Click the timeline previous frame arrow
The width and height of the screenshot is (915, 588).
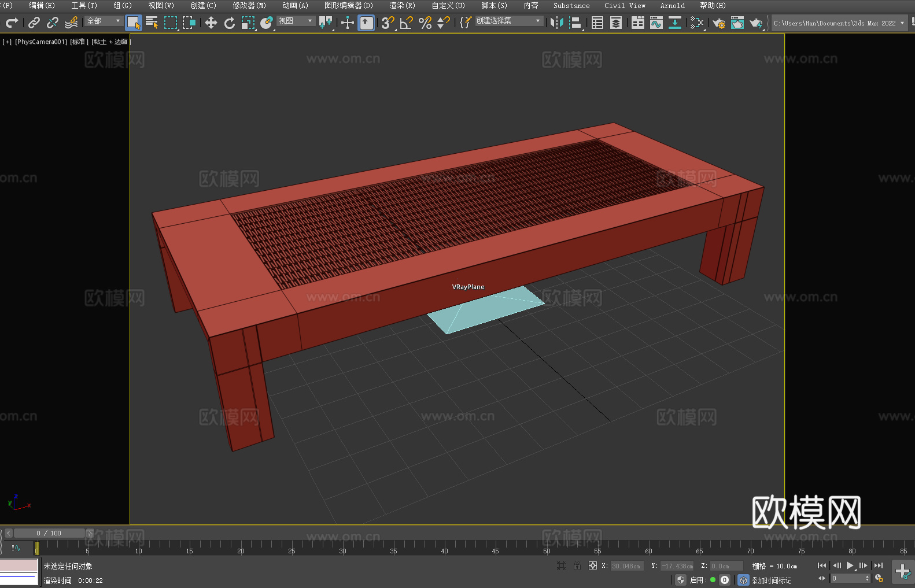click(x=9, y=533)
